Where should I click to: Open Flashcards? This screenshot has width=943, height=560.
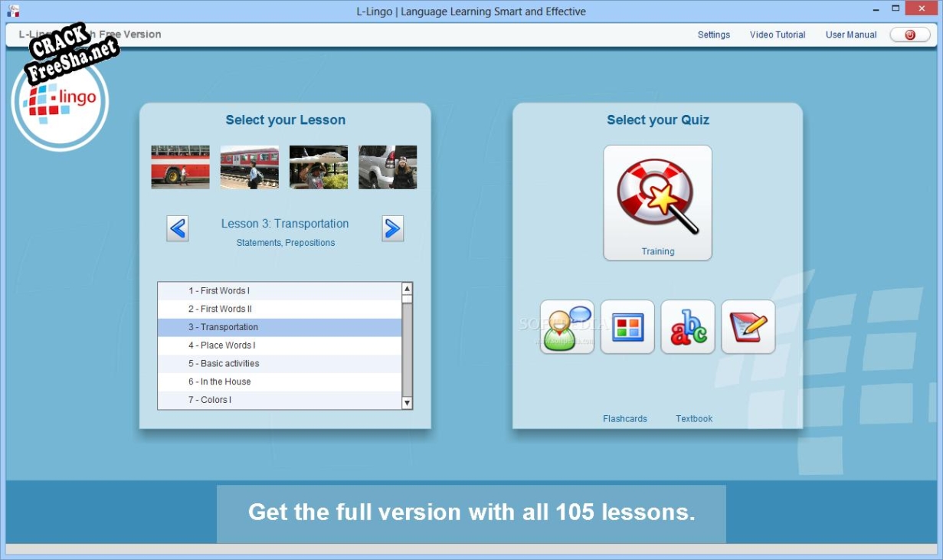click(x=624, y=418)
